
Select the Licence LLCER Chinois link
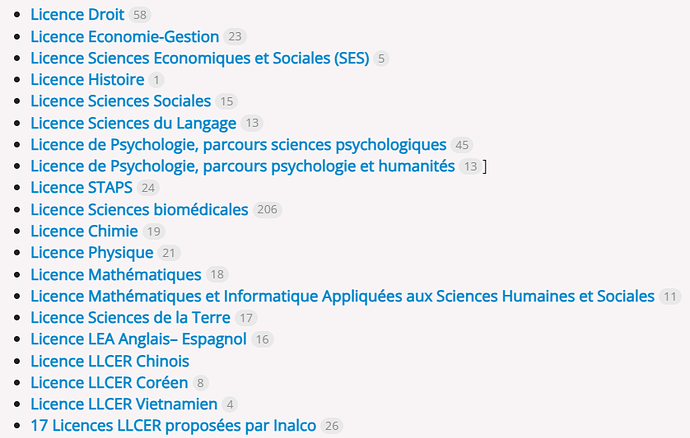coord(110,361)
